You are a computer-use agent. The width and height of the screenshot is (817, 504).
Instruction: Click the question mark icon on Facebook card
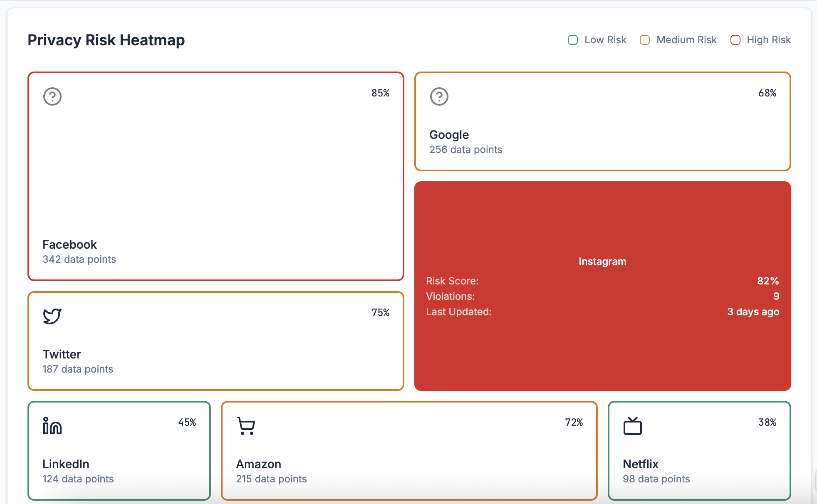[x=52, y=96]
